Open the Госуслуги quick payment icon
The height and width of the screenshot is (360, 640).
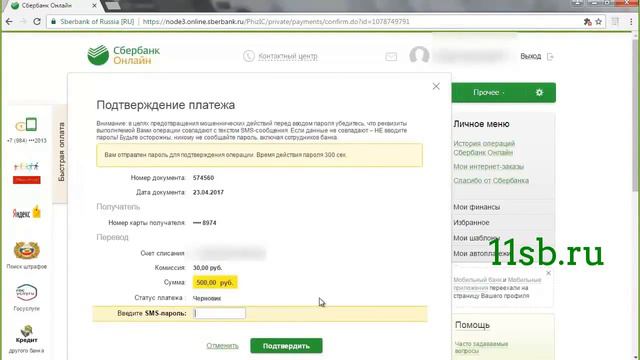(x=27, y=292)
